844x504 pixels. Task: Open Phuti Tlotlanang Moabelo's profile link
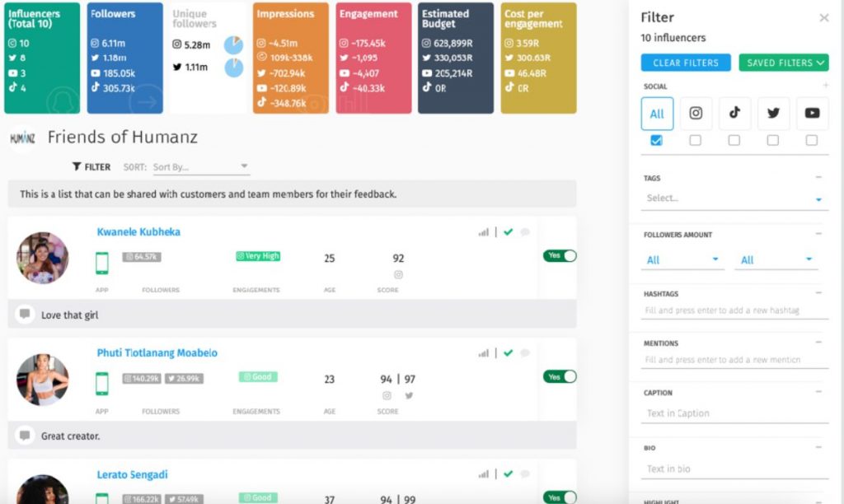157,352
